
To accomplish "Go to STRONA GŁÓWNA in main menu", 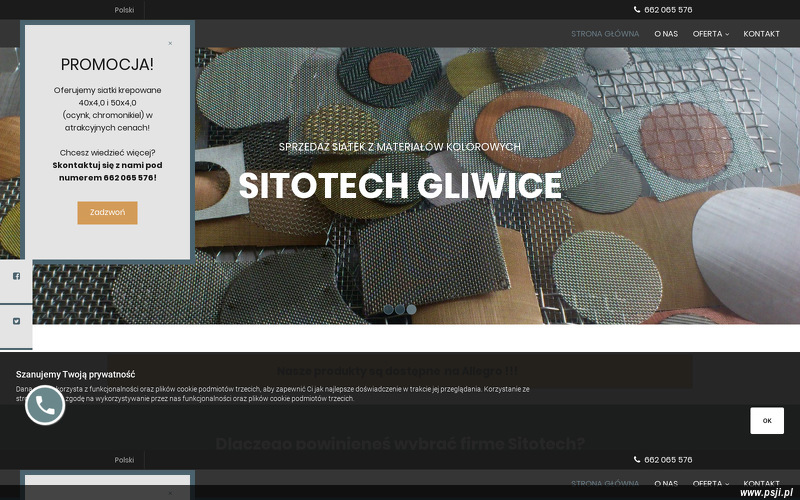I will tap(605, 34).
